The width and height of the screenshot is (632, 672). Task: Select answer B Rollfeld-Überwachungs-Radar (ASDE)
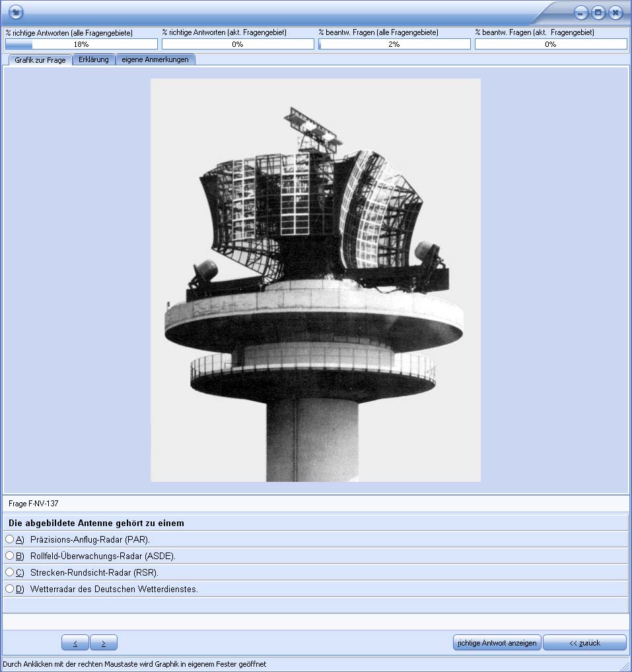click(x=9, y=555)
